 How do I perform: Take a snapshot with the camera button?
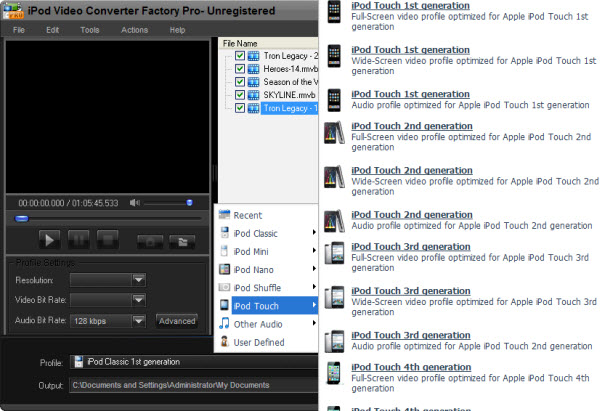click(150, 241)
